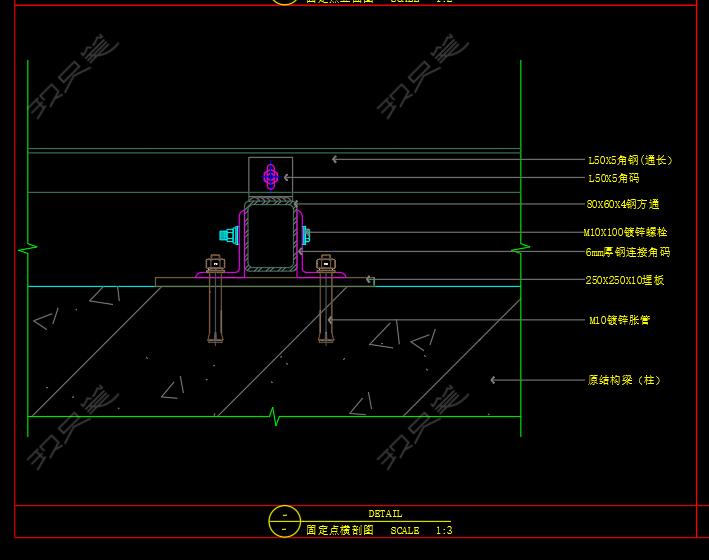
Task: Select the cyan bolt nut right of the tube
Action: coord(306,236)
